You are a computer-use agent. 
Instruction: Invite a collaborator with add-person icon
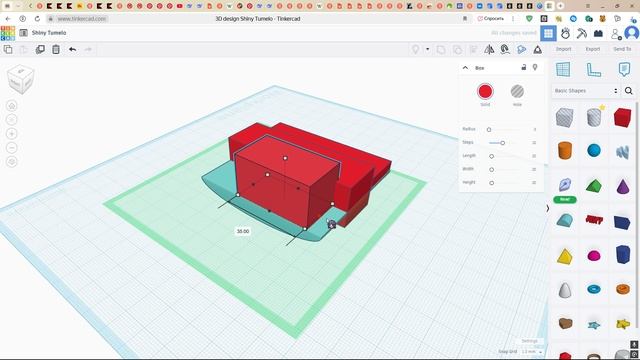coord(616,34)
